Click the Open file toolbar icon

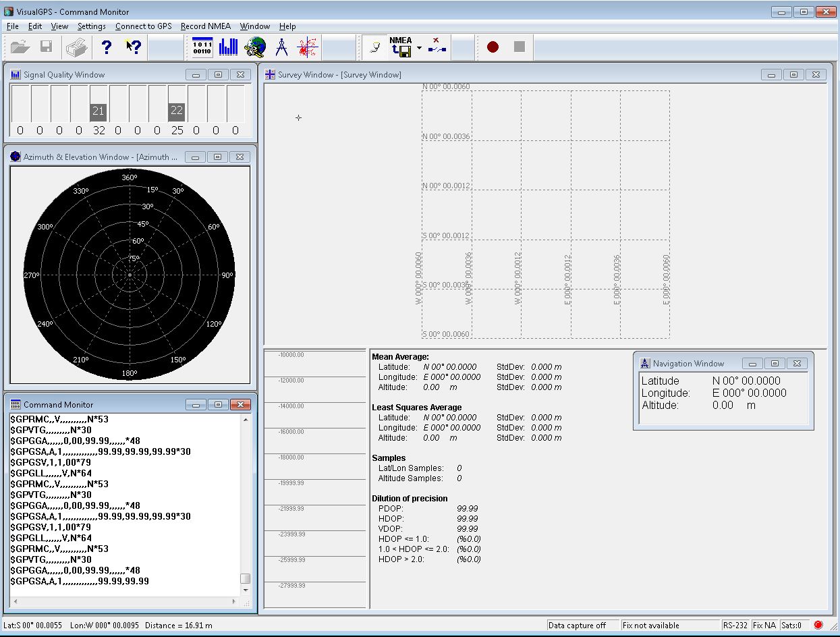pyautogui.click(x=20, y=47)
